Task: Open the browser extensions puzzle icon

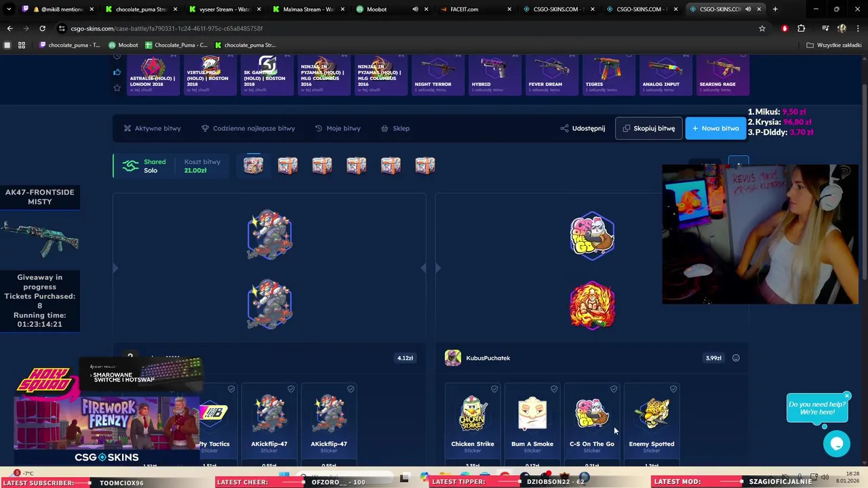Action: coord(802,28)
